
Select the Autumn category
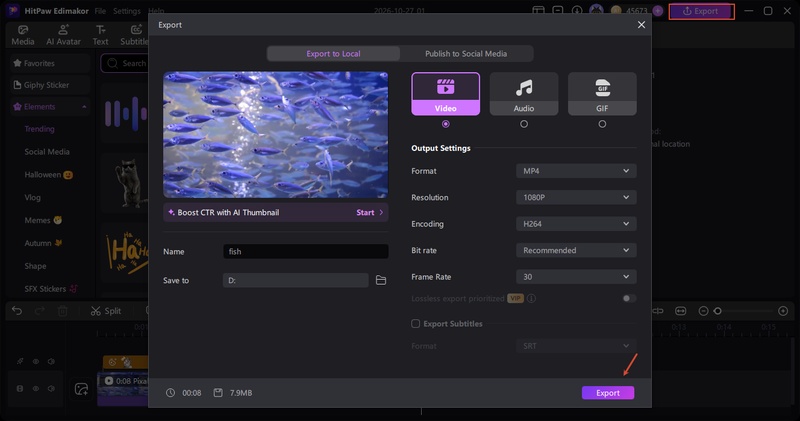coord(43,243)
